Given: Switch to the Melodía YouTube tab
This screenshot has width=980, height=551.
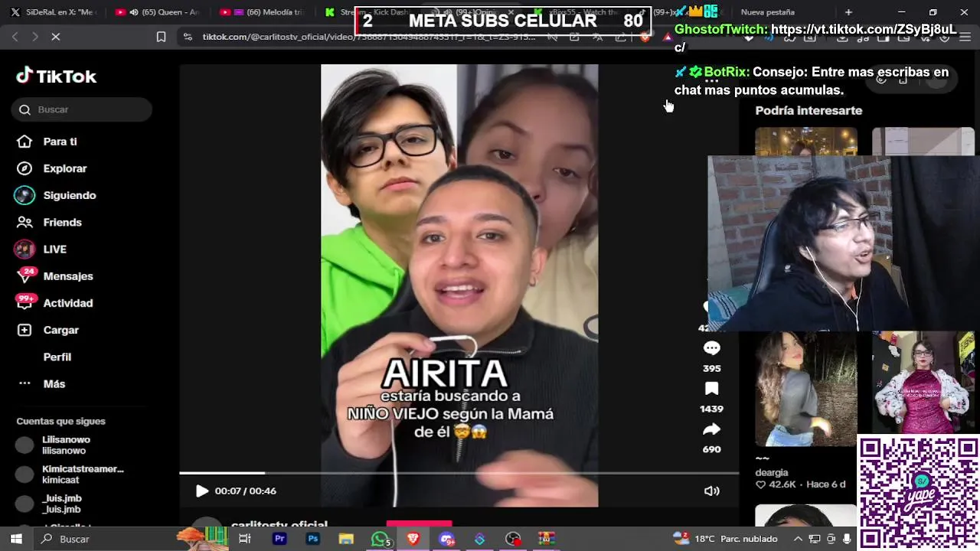Looking at the screenshot, I should click(262, 12).
